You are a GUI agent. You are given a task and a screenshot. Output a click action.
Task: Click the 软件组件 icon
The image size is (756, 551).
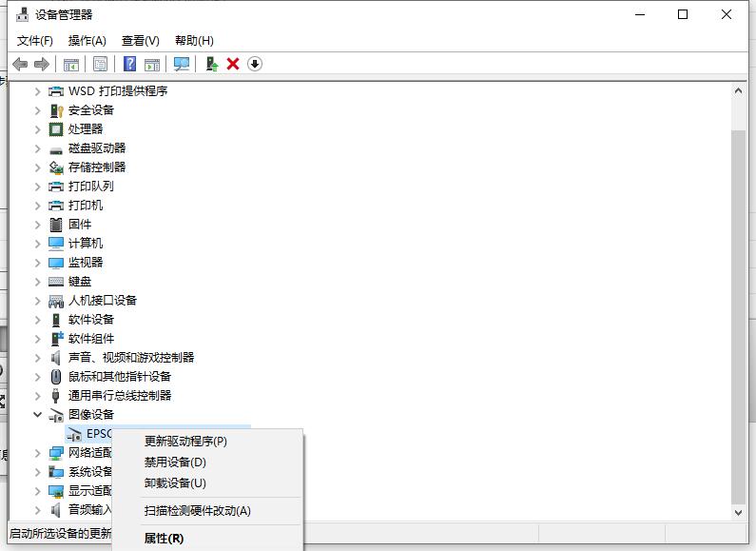pos(57,339)
